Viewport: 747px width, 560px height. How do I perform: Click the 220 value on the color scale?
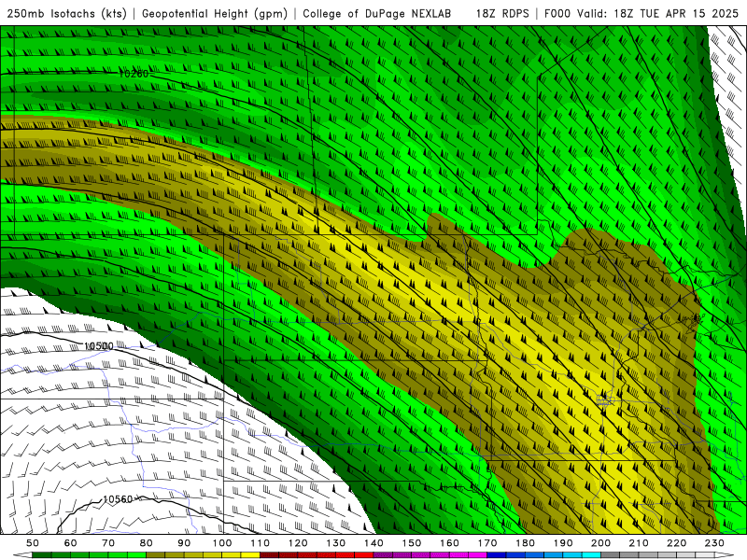pos(677,543)
